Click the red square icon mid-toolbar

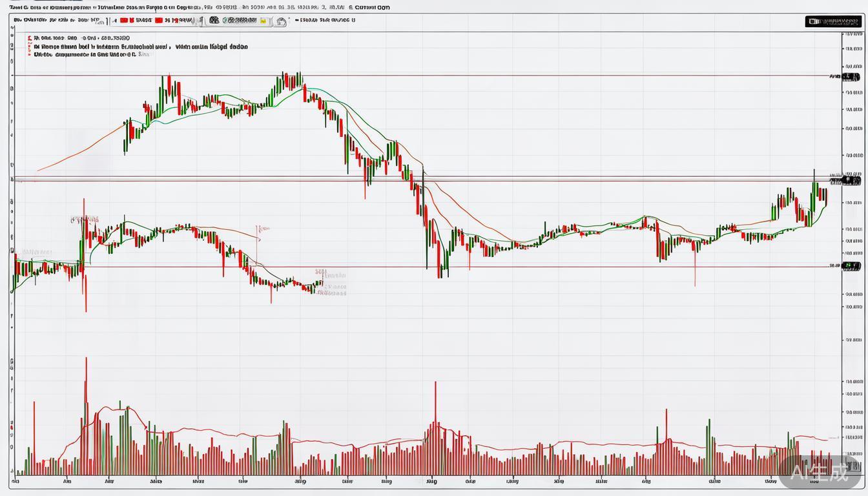159,21
